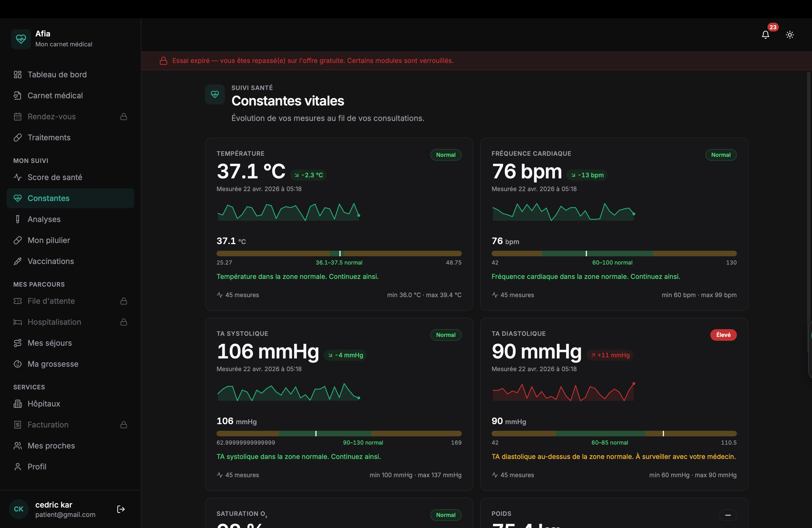Go to Vaccinations

click(70, 261)
